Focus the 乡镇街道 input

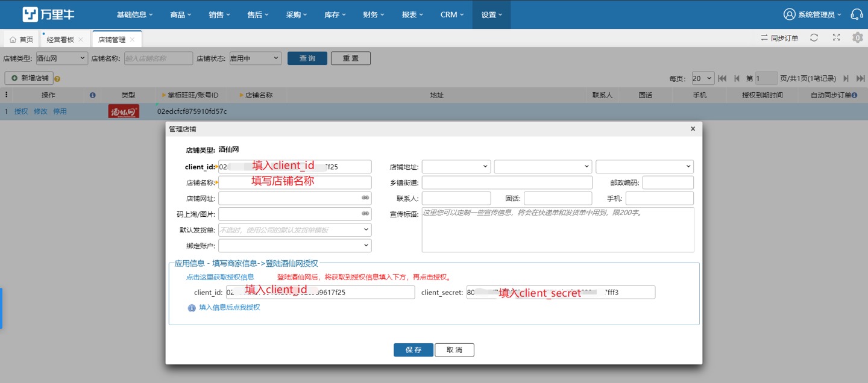pyautogui.click(x=507, y=182)
